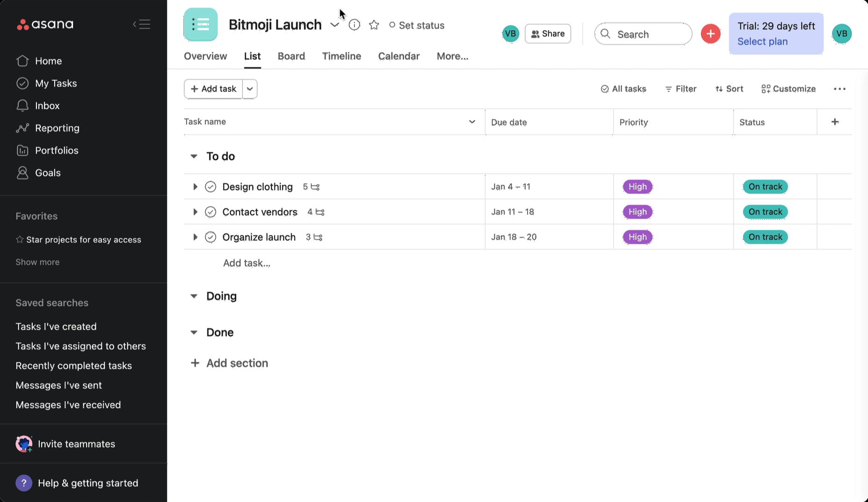Viewport: 868px width, 502px height.
Task: Click the star icon in Favorites
Action: [20, 239]
